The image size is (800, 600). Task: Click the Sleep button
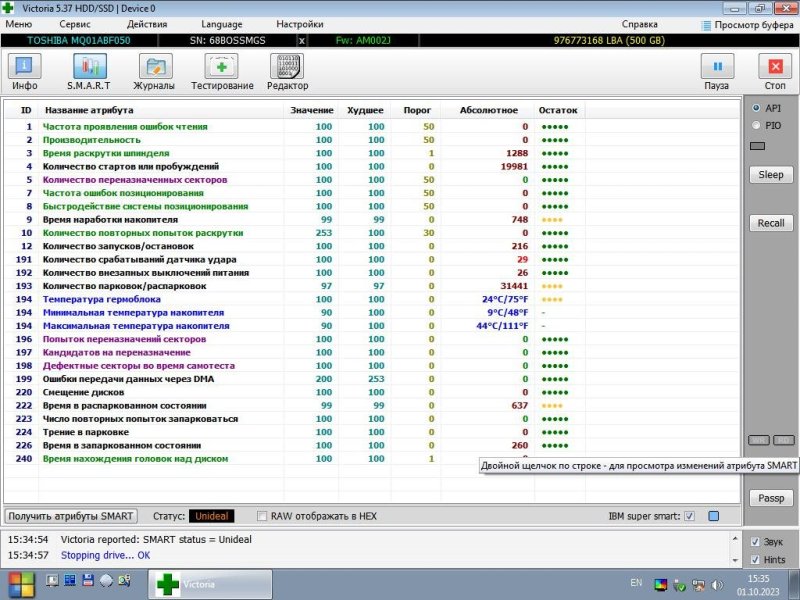tap(770, 175)
